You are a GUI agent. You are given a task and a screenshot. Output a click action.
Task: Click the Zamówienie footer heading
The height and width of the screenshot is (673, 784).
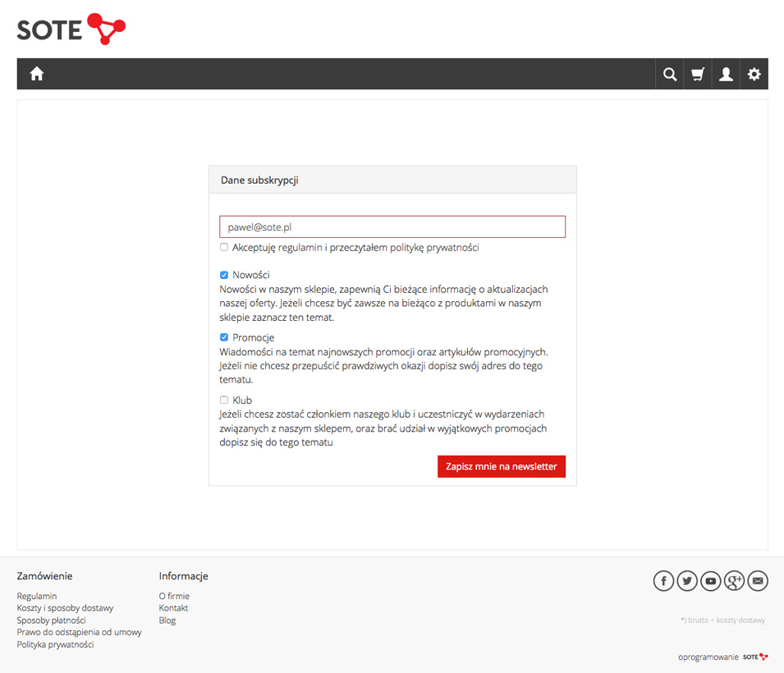tap(44, 576)
